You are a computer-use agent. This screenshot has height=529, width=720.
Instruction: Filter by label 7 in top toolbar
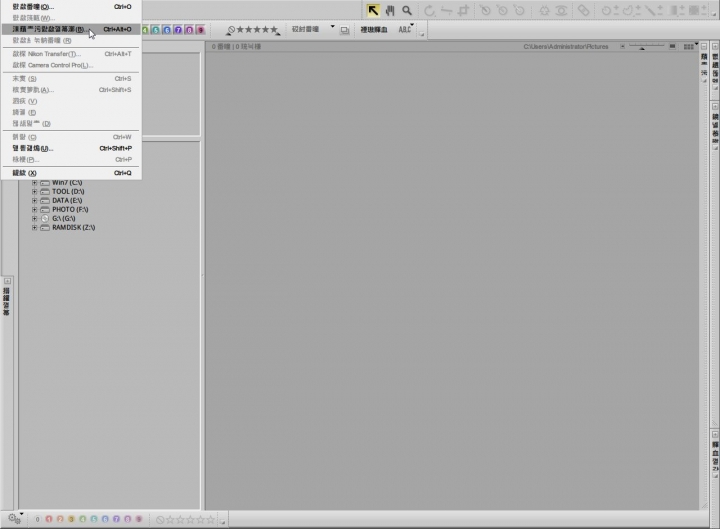click(178, 30)
